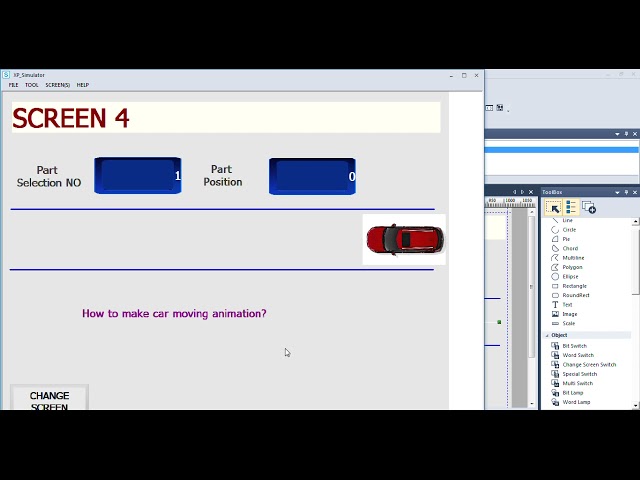Open the ToolBox panel options dropdown arrow
Screen dimensions: 640x480
pos(617,192)
